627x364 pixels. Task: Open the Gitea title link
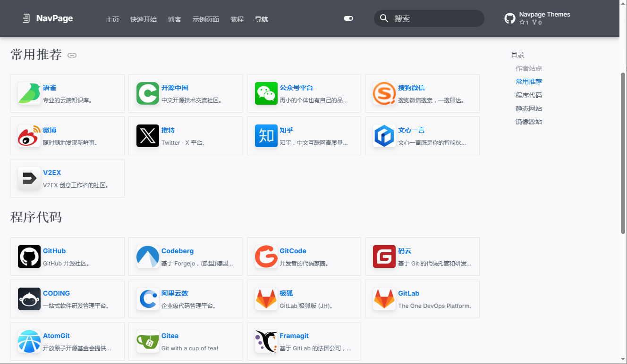pos(170,336)
